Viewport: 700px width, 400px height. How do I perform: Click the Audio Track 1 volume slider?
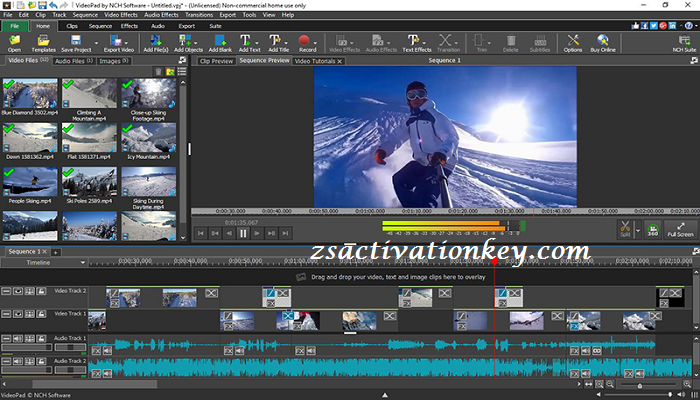26,347
